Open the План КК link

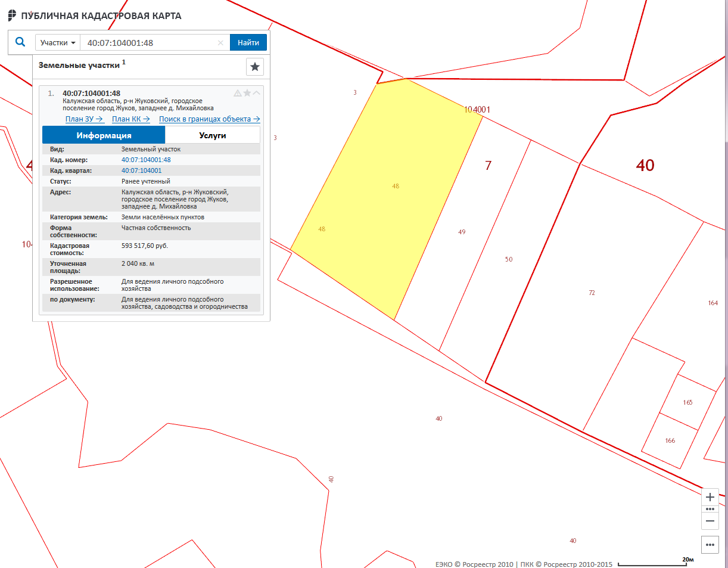coord(130,119)
